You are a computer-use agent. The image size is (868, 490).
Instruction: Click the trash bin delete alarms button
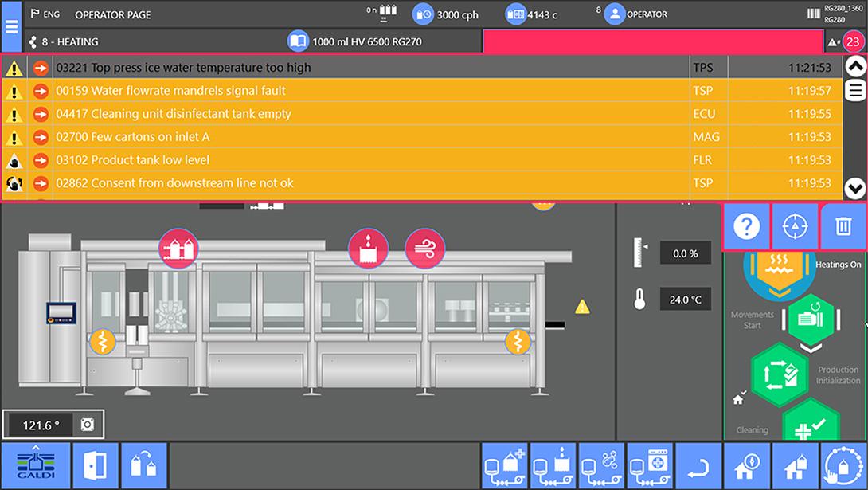(843, 227)
